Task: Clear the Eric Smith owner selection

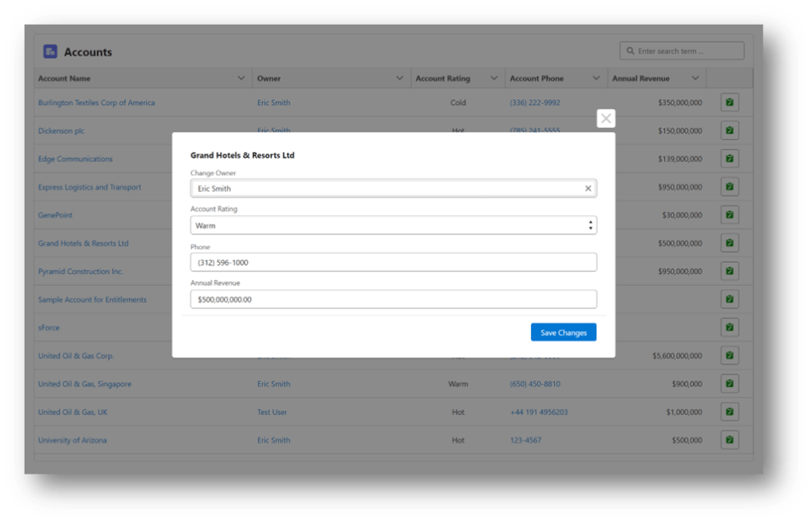Action: tap(588, 189)
